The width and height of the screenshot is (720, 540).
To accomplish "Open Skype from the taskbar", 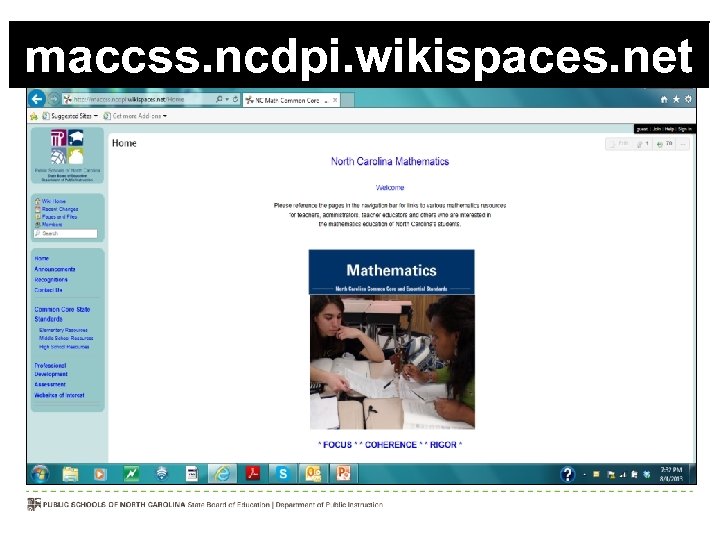I will 283,473.
